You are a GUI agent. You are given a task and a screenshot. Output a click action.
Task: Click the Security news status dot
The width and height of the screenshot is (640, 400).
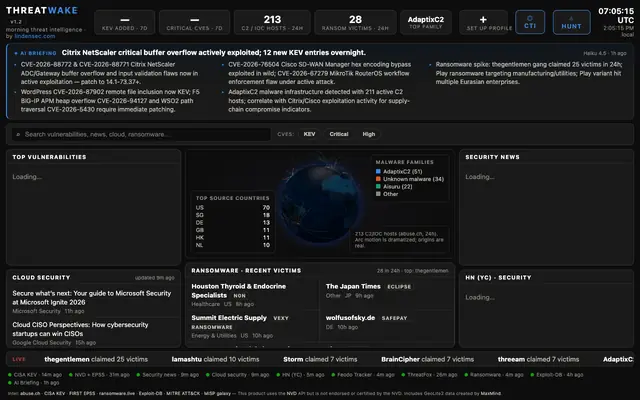click(138, 375)
